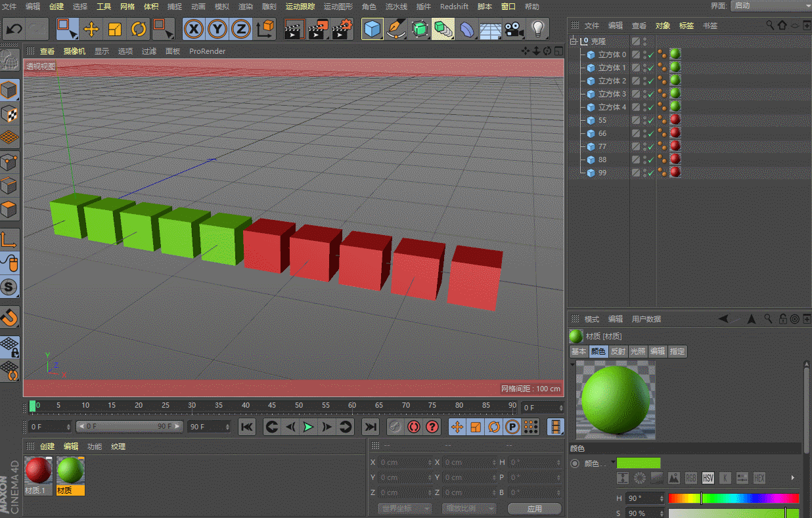The image size is (812, 518).
Task: Click the saturation S slider bar
Action: click(x=733, y=513)
